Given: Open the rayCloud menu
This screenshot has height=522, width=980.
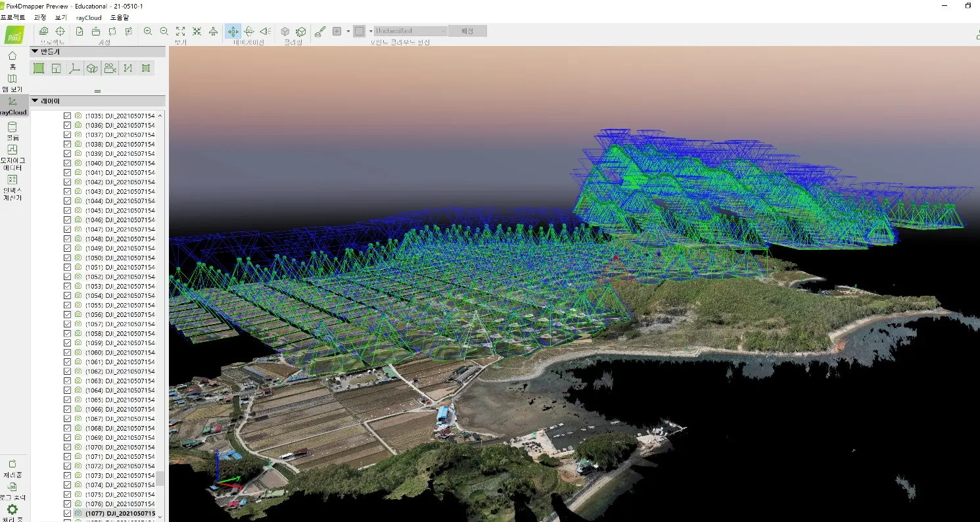Looking at the screenshot, I should coord(89,17).
